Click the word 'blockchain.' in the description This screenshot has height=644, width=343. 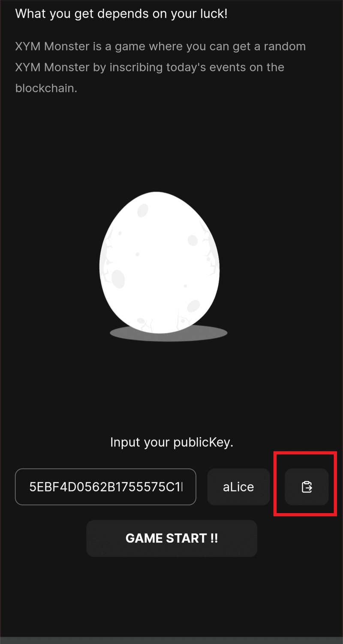click(x=46, y=88)
